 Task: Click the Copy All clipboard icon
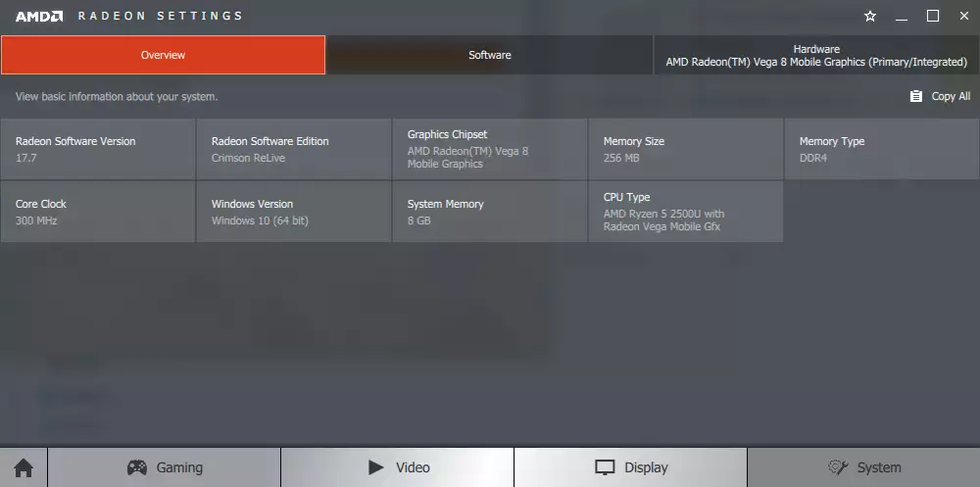coord(915,96)
